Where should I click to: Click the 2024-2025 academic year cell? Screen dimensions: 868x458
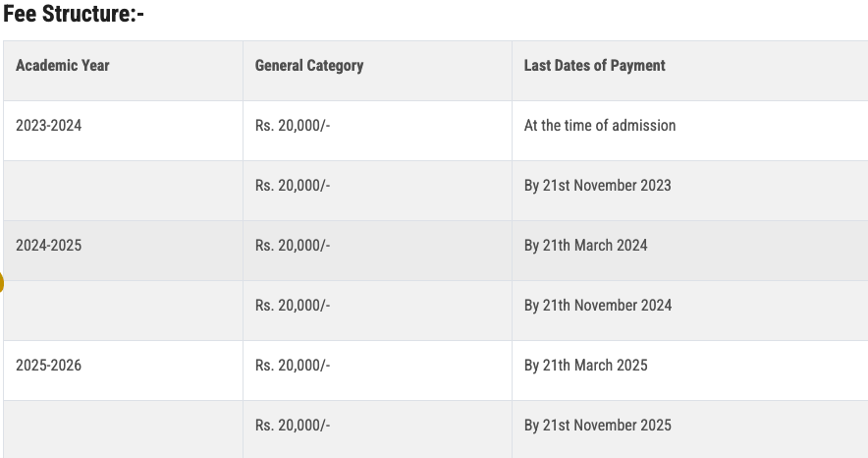(49, 246)
